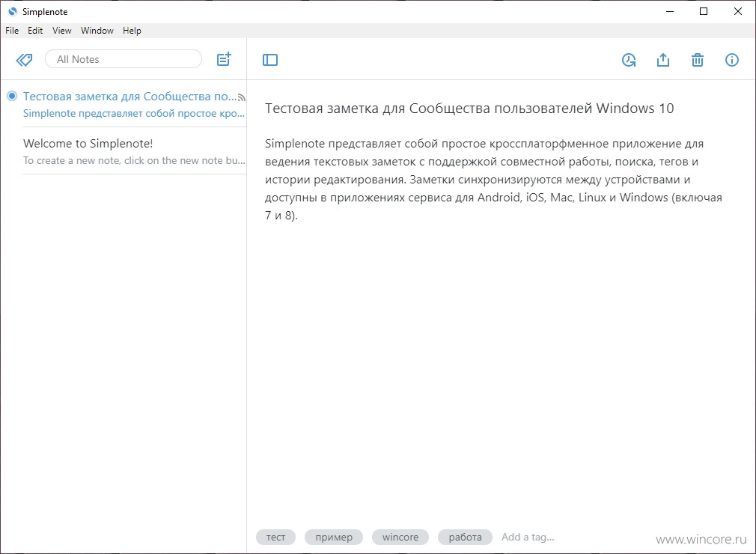The image size is (756, 554).
Task: Open the tags menu icon
Action: [24, 60]
